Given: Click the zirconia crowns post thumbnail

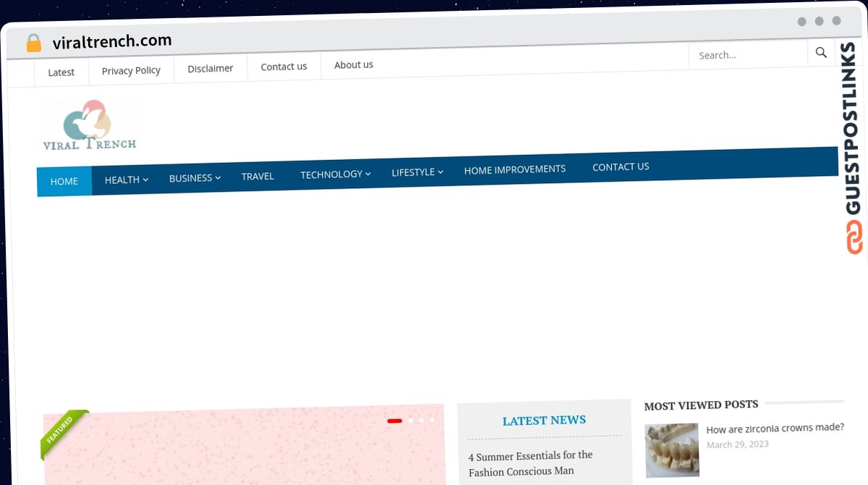Looking at the screenshot, I should point(672,450).
